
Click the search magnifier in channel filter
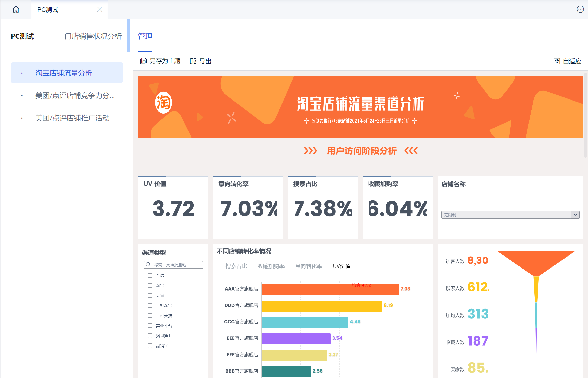[x=148, y=265]
